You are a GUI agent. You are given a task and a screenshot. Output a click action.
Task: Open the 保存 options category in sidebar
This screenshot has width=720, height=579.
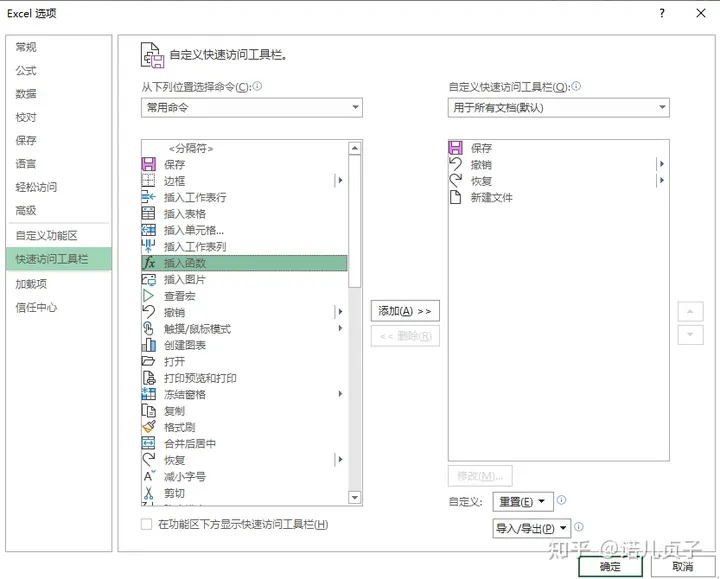click(x=59, y=140)
